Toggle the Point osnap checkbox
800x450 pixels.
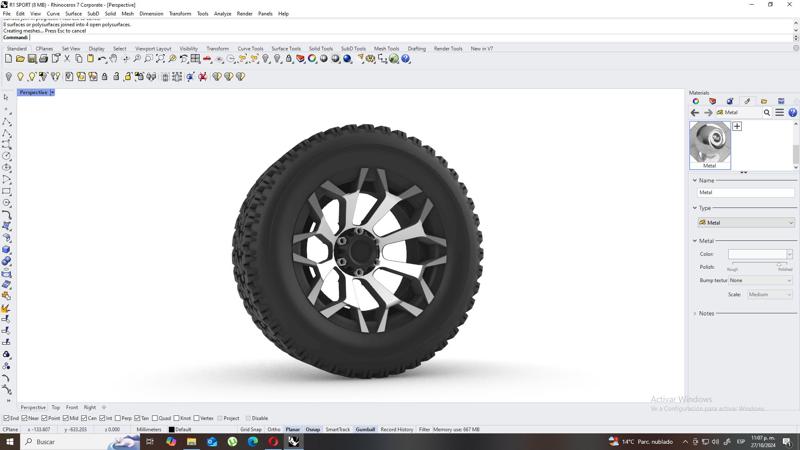pos(44,418)
